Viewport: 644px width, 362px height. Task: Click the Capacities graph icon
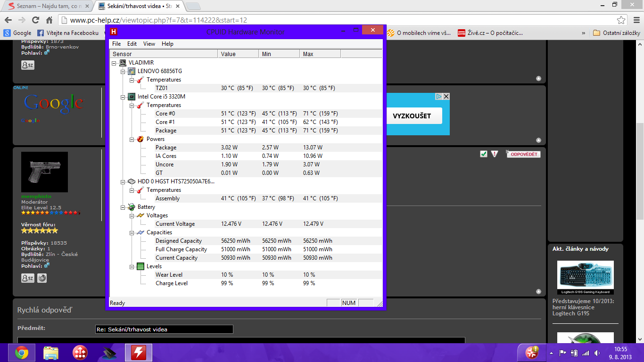pos(140,232)
